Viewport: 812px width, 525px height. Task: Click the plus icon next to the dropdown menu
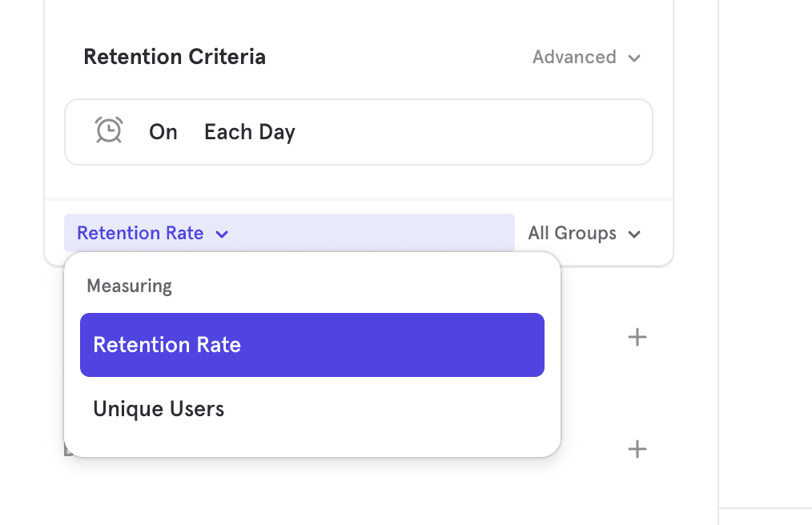click(x=637, y=337)
